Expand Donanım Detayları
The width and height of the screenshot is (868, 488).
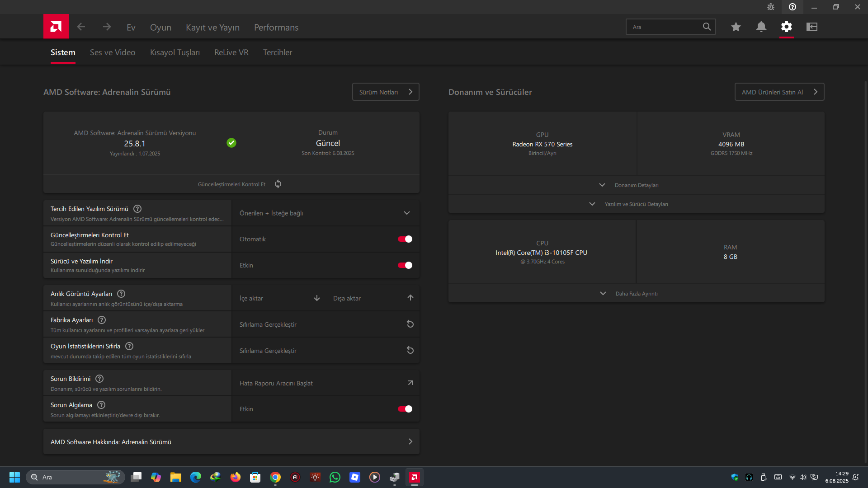coord(637,185)
